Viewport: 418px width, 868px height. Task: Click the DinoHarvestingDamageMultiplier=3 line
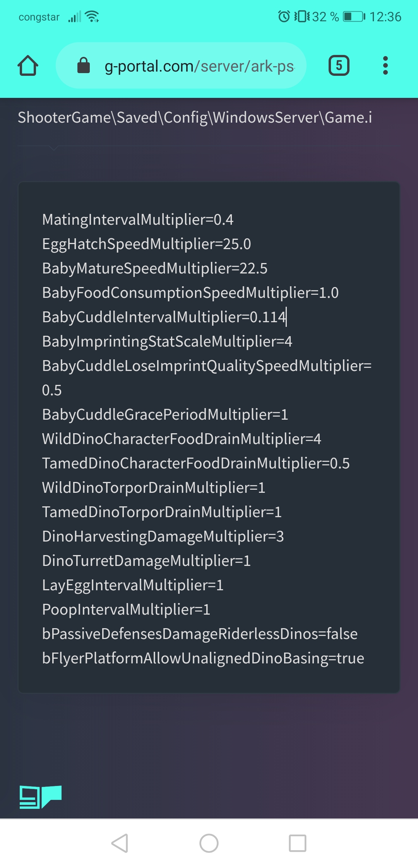click(x=163, y=537)
